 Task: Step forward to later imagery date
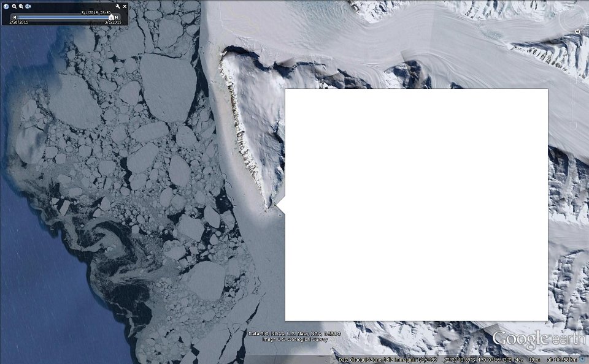point(117,17)
